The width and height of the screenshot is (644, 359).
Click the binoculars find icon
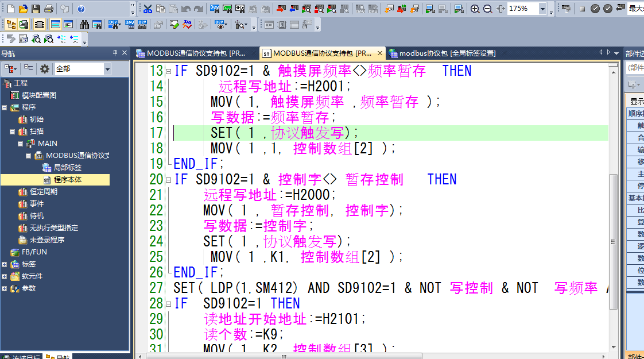coord(84,25)
